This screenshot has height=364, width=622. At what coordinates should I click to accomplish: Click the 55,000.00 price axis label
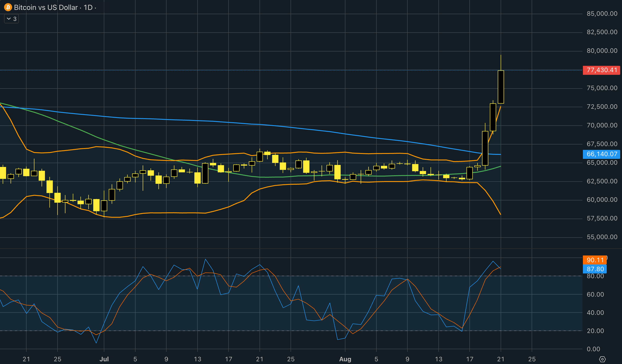(x=602, y=237)
